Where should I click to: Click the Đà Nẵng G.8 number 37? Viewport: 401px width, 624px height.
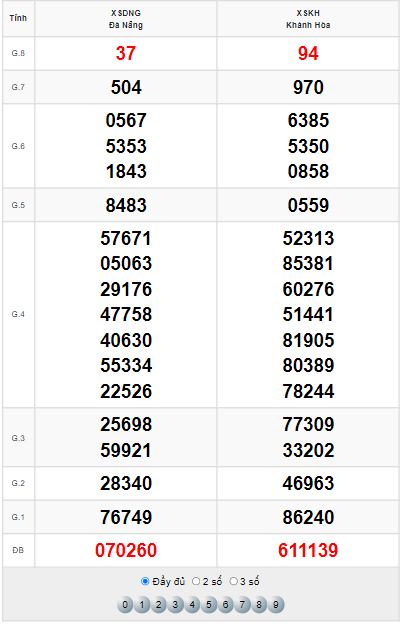pos(126,53)
